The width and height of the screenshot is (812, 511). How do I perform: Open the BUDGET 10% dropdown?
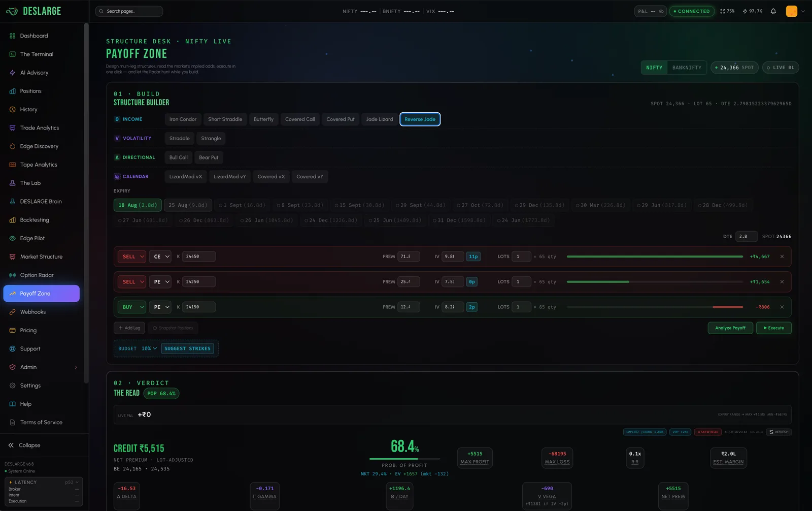coord(149,348)
